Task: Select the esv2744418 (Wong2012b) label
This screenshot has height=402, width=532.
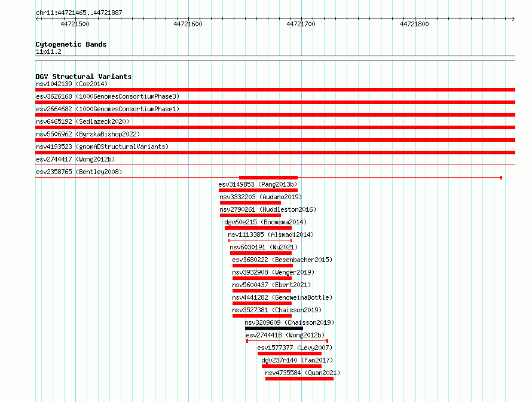Action: pos(285,335)
